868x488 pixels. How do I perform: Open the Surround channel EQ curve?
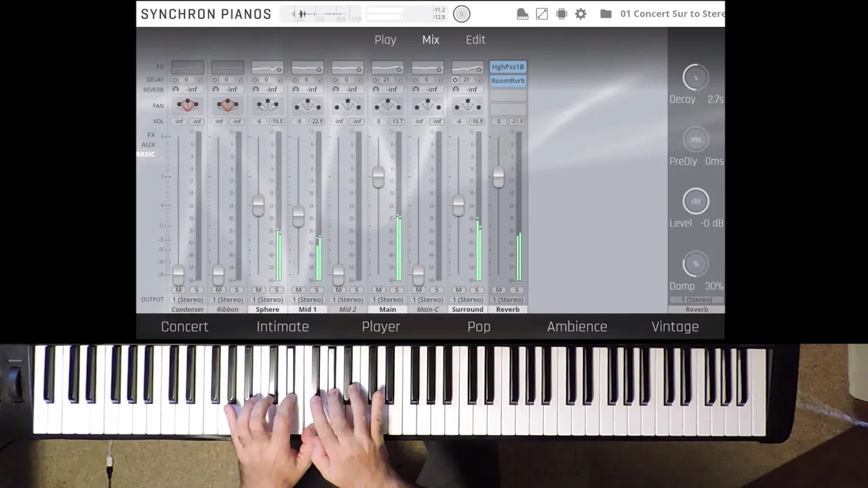(x=467, y=67)
